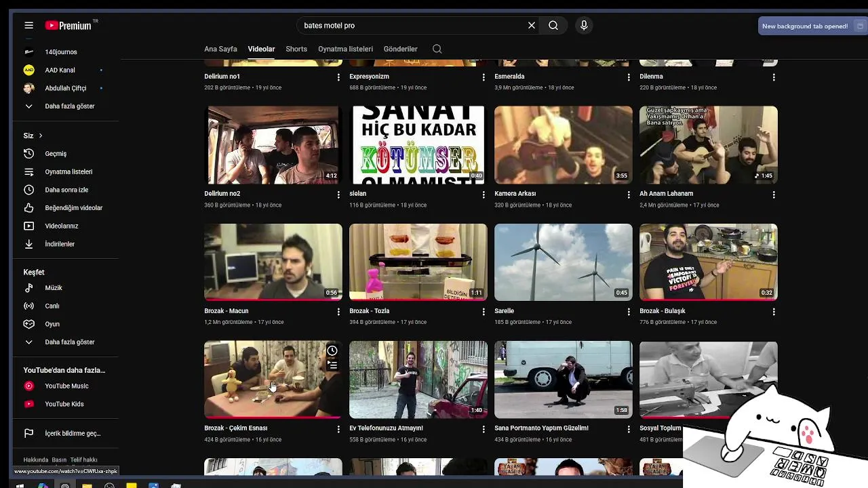Play the sielan SANAT thumbnail
Image resolution: width=868 pixels, height=488 pixels.
418,144
